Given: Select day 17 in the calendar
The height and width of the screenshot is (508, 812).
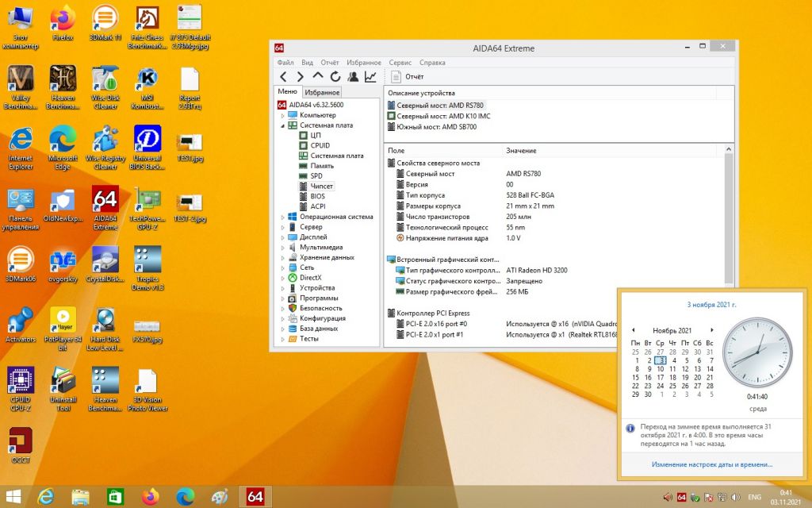Looking at the screenshot, I should (661, 377).
